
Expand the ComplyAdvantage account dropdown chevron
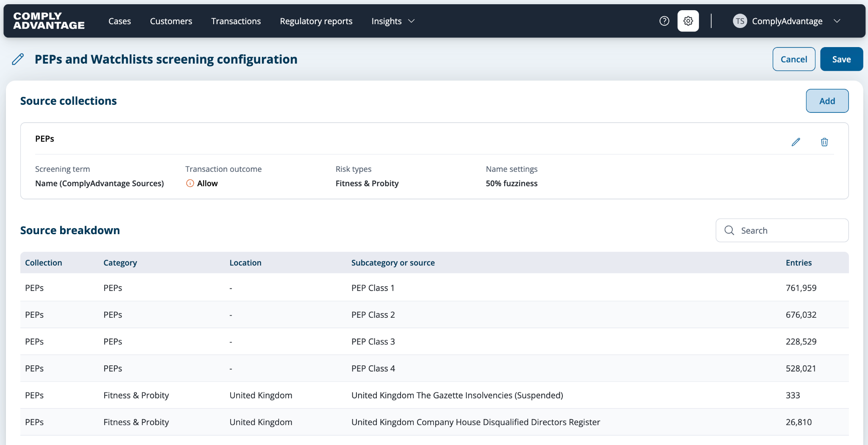[x=837, y=21]
